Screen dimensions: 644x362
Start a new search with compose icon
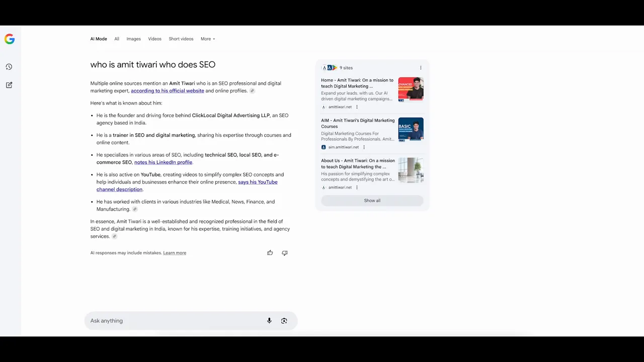[9, 85]
